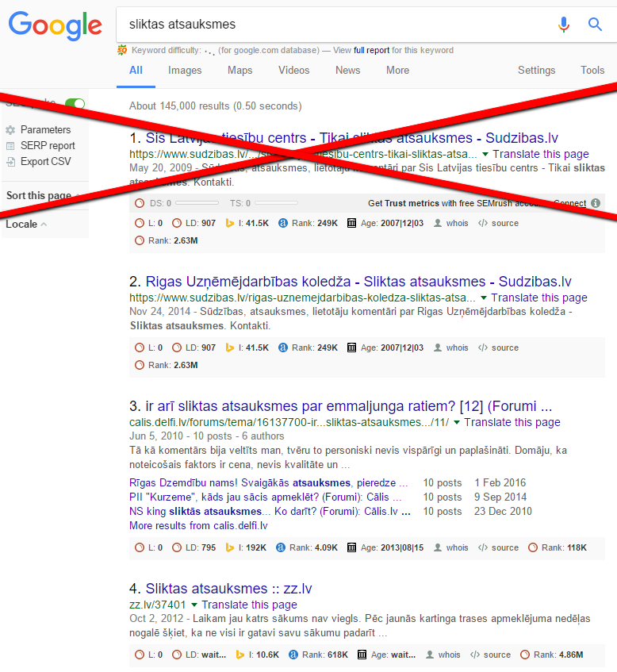Open sitelink Rīgas Dzemdību nams! Svaigākās atsauksmes
Image resolution: width=617 pixels, height=672 pixels.
(x=269, y=483)
